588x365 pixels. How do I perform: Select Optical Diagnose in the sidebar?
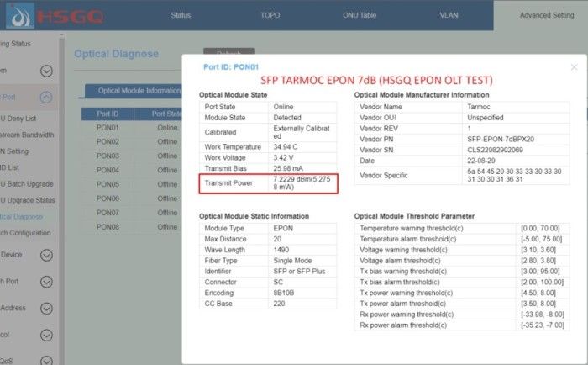tap(25, 216)
